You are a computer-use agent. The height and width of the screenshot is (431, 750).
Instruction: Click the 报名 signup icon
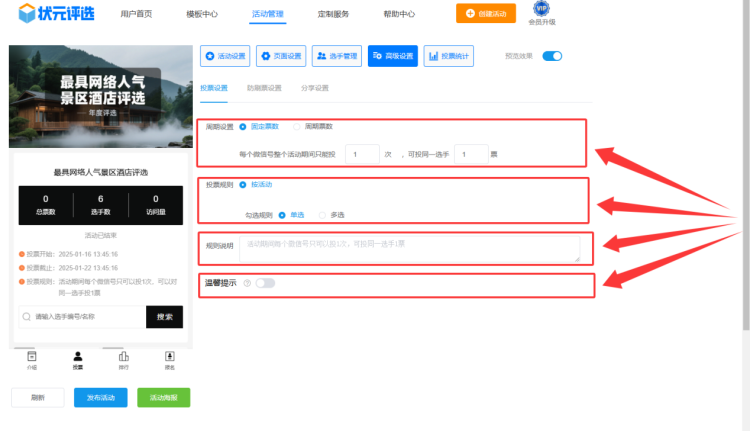point(170,360)
